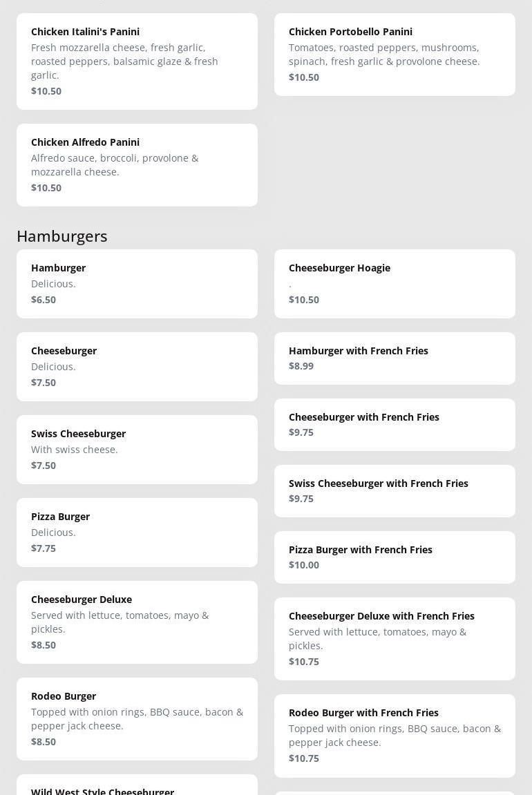Open the Cheeseburger Deluxe item
This screenshot has width=532, height=795.
click(137, 622)
